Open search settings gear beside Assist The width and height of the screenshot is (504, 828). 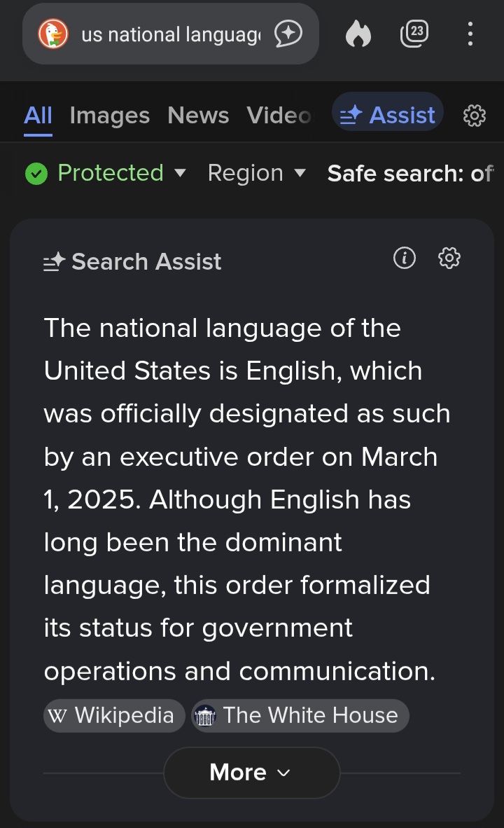pyautogui.click(x=475, y=116)
